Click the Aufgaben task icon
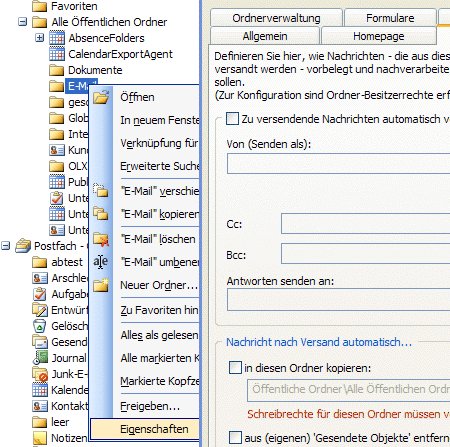Image resolution: width=450 pixels, height=447 pixels. pos(40,294)
